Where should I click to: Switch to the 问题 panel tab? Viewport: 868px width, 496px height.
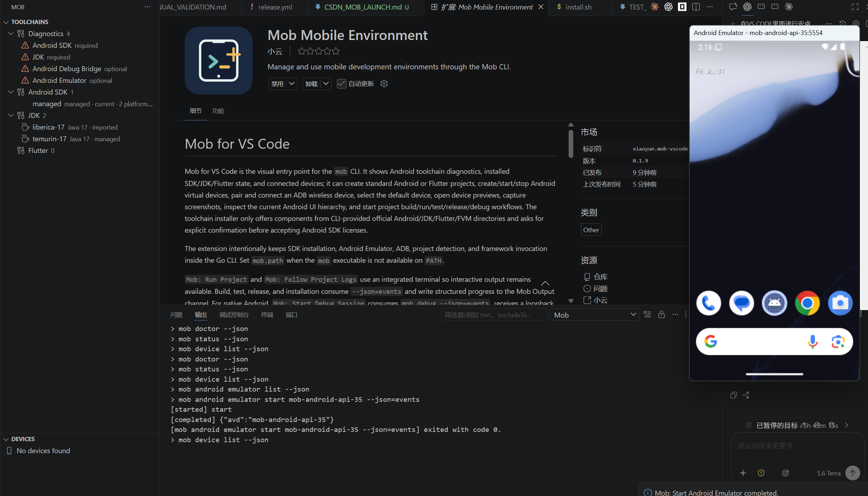tap(176, 315)
